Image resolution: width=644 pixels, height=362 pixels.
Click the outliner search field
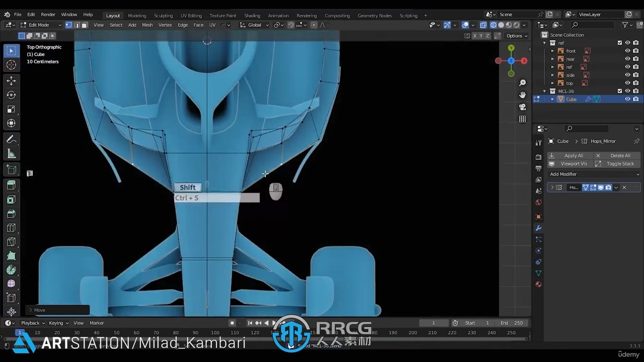pyautogui.click(x=593, y=25)
